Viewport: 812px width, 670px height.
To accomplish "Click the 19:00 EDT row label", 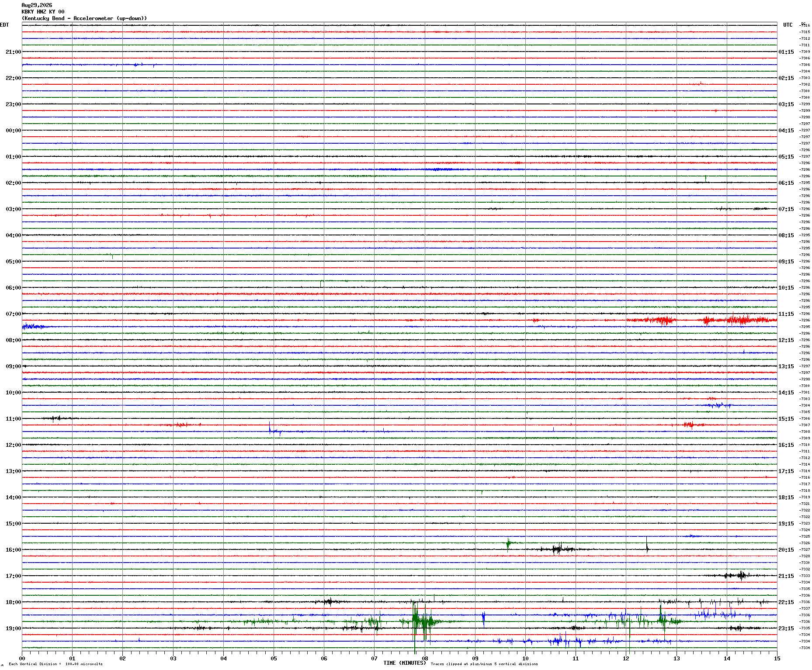I will pyautogui.click(x=13, y=629).
